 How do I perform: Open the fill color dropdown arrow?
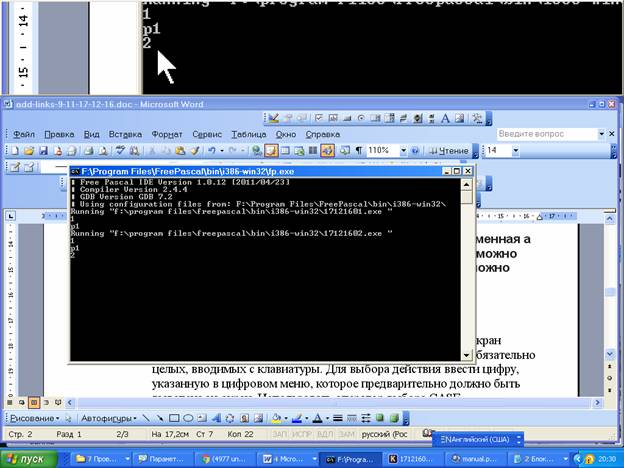[x=285, y=418]
